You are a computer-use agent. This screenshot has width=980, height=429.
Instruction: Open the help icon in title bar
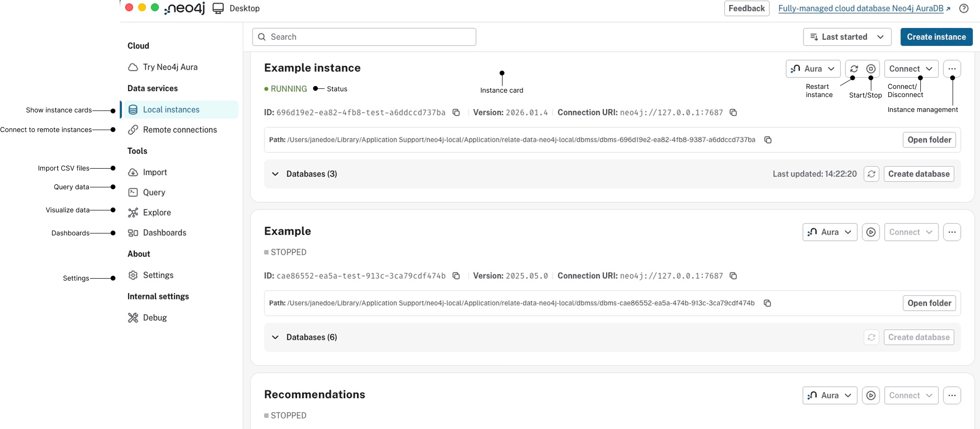(964, 9)
